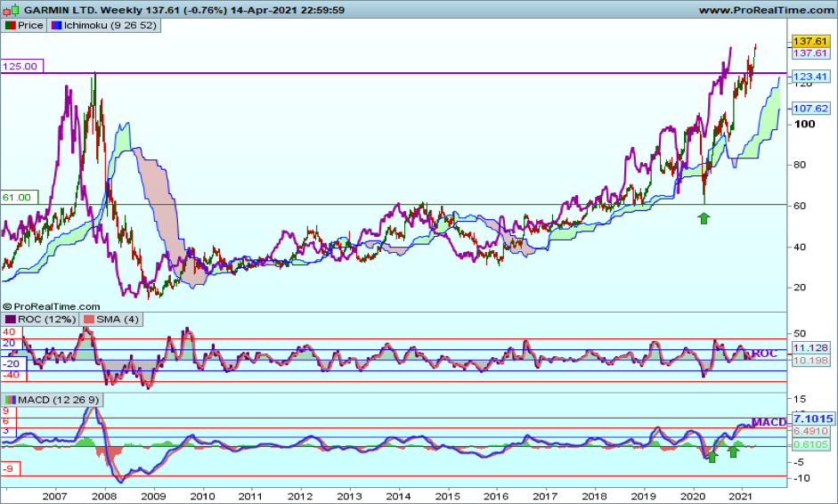
Task: Click the -10 axis label of MACD panel
Action: tap(801, 478)
